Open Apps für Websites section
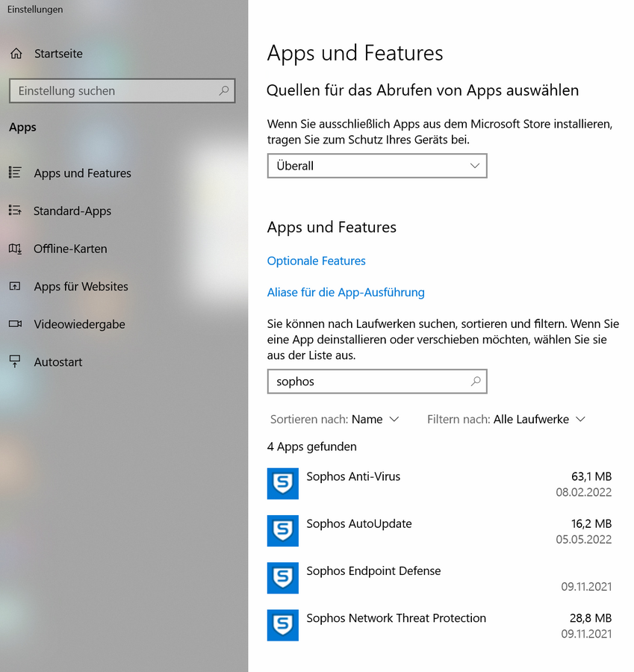The width and height of the screenshot is (634, 672). coord(81,286)
